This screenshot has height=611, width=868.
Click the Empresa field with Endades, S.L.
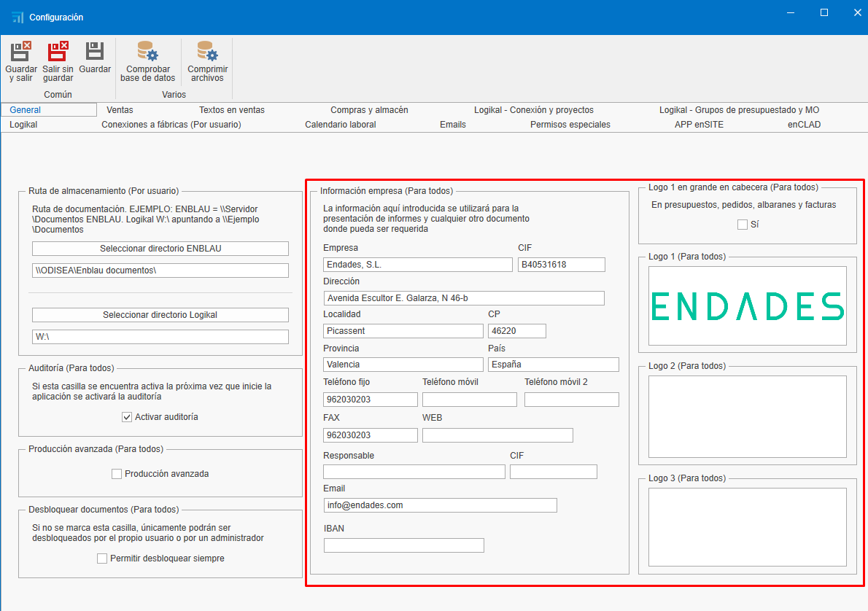tap(418, 265)
